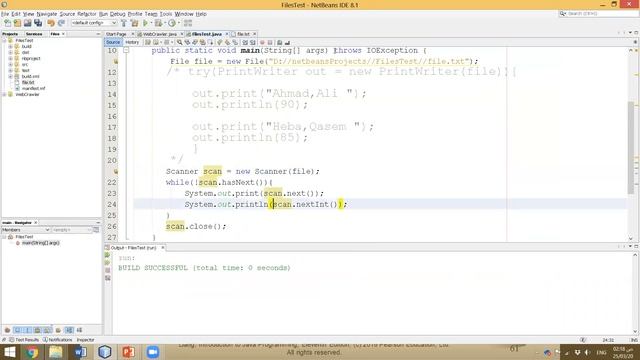Toggle Sort by Source in Navigator

click(x=79, y=330)
